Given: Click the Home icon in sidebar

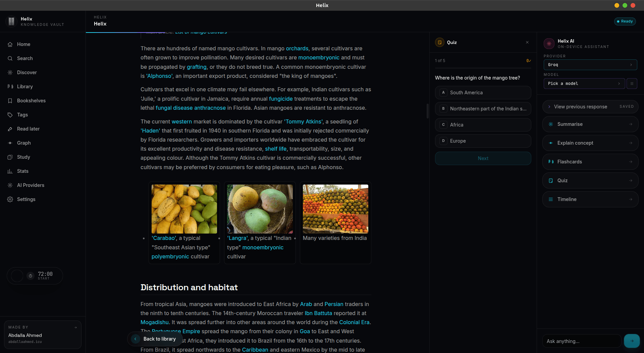Looking at the screenshot, I should coord(10,44).
